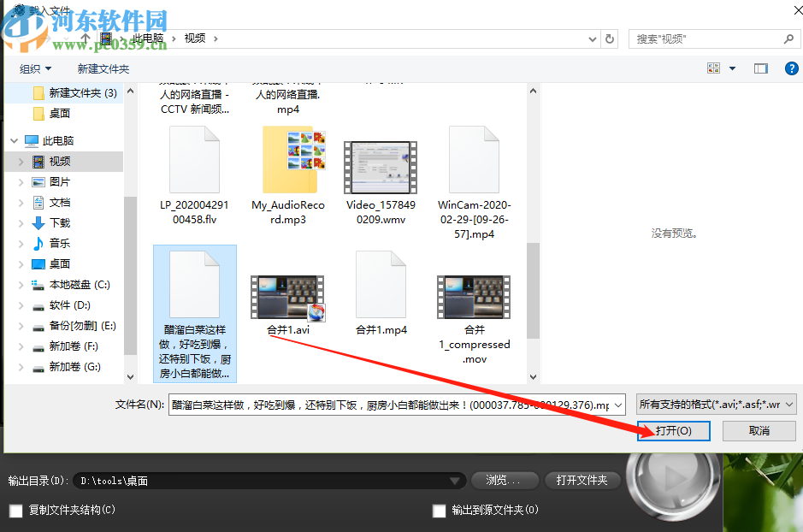Open the 组织 dropdown menu

coord(35,68)
